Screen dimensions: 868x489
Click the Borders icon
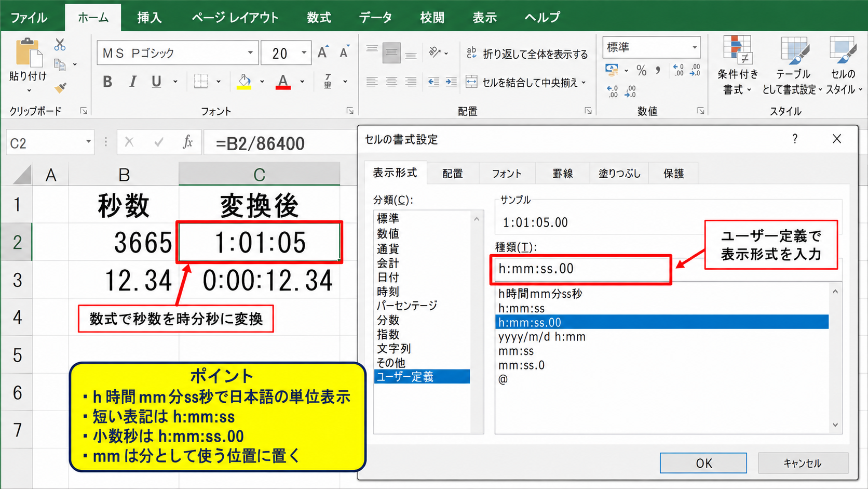[201, 82]
